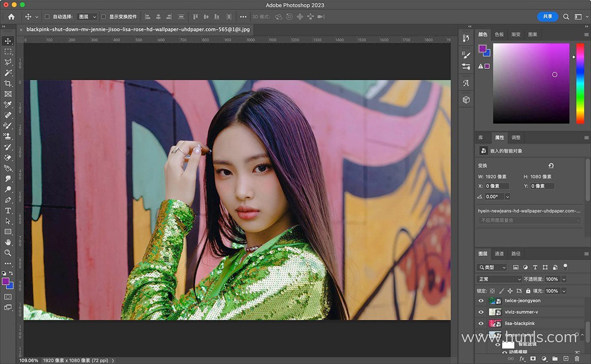The image size is (591, 364).
Task: Select the Rectangular Marquee tool
Action: [8, 52]
